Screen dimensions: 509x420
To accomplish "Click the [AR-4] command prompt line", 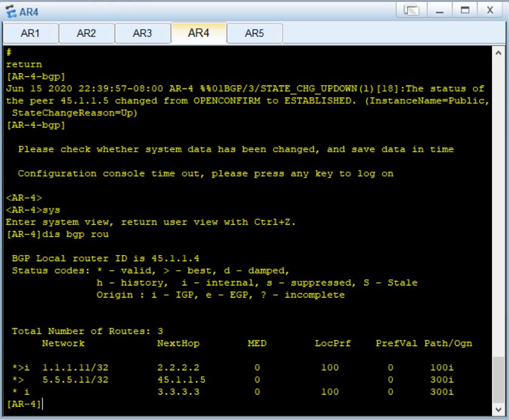I will pos(24,404).
